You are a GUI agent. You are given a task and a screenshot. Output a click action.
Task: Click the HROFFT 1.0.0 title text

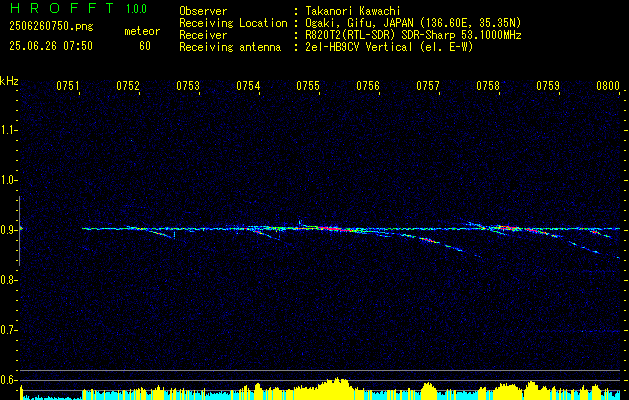coord(78,8)
